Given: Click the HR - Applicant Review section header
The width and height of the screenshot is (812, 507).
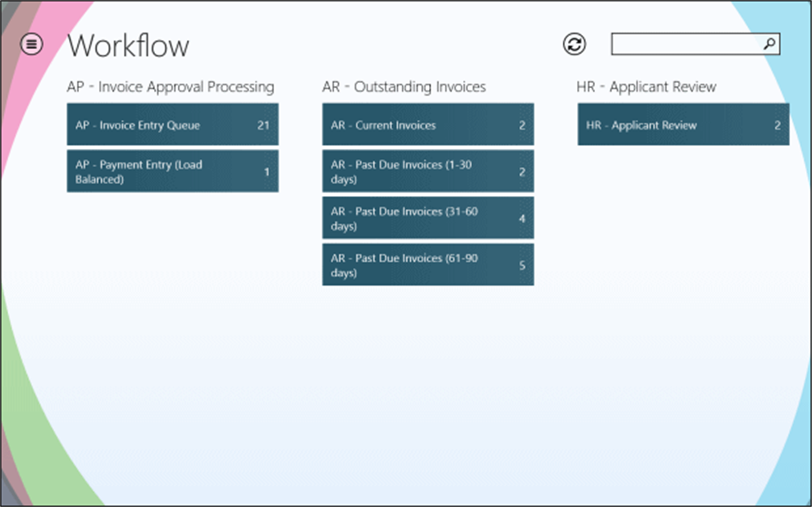Looking at the screenshot, I should 646,87.
